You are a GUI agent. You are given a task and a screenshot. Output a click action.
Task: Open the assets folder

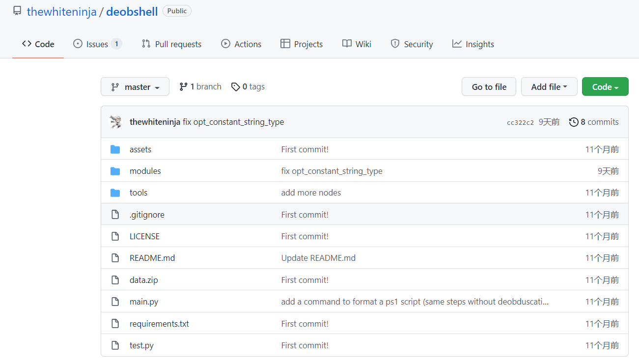tap(140, 149)
